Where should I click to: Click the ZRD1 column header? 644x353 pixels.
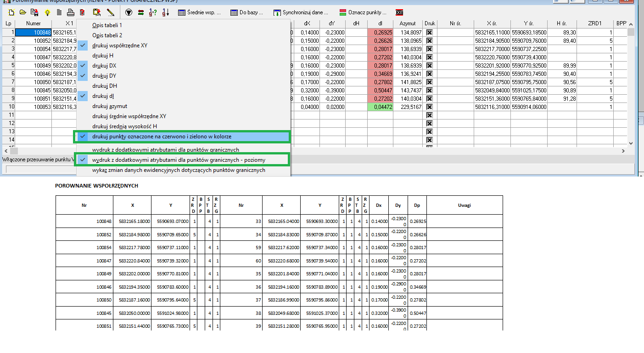coord(595,23)
